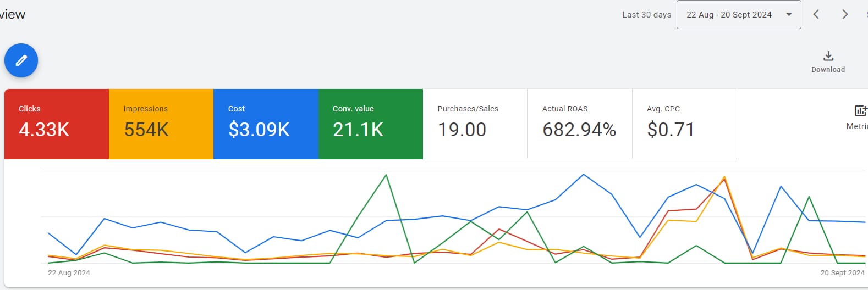Select the green Conv. value card
The height and width of the screenshot is (290, 868).
coord(370,124)
